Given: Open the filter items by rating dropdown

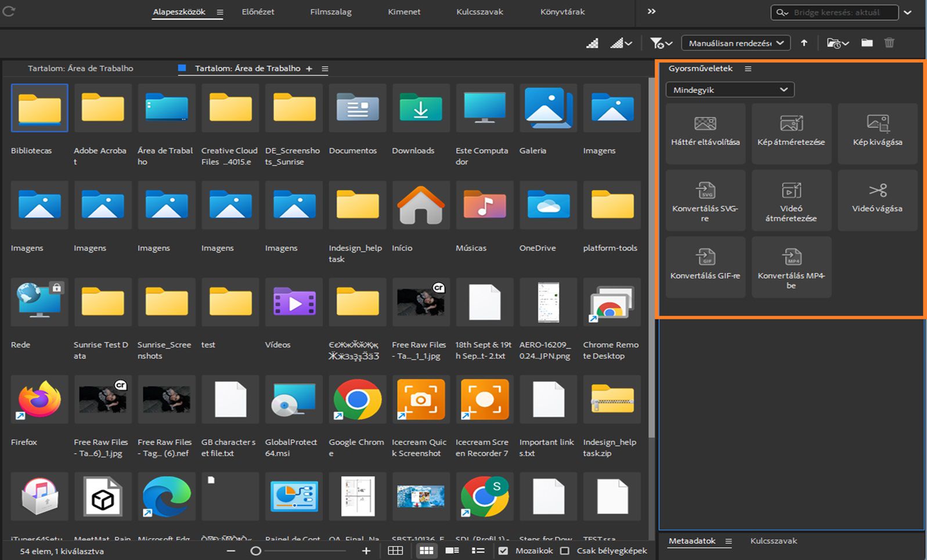Looking at the screenshot, I should [x=661, y=43].
